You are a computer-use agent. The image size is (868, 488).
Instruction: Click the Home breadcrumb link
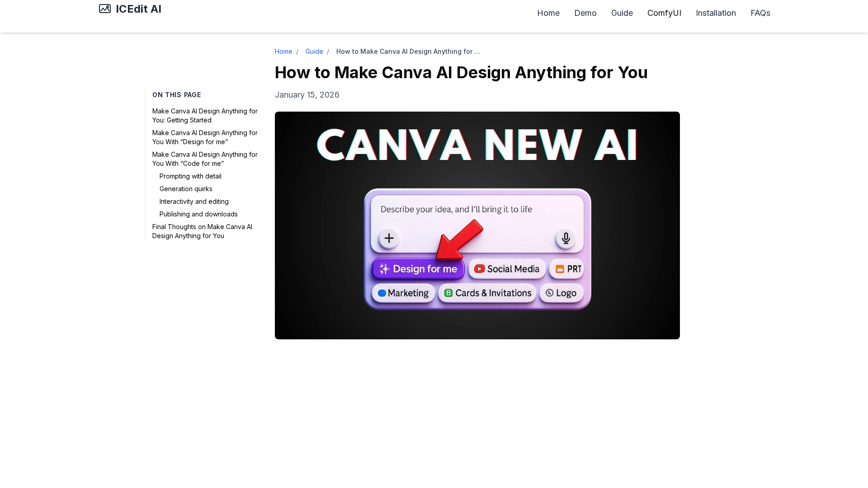point(283,52)
